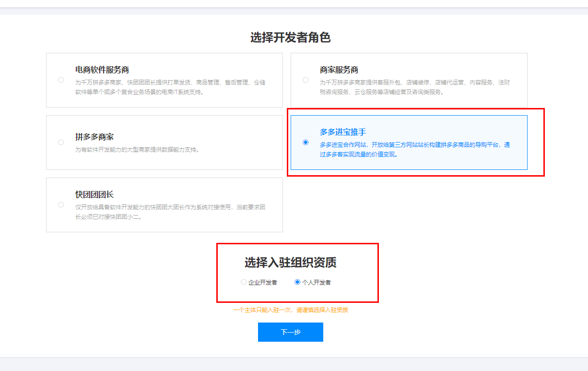588x371 pixels.
Task: Click the 下一步 button
Action: coord(291,332)
